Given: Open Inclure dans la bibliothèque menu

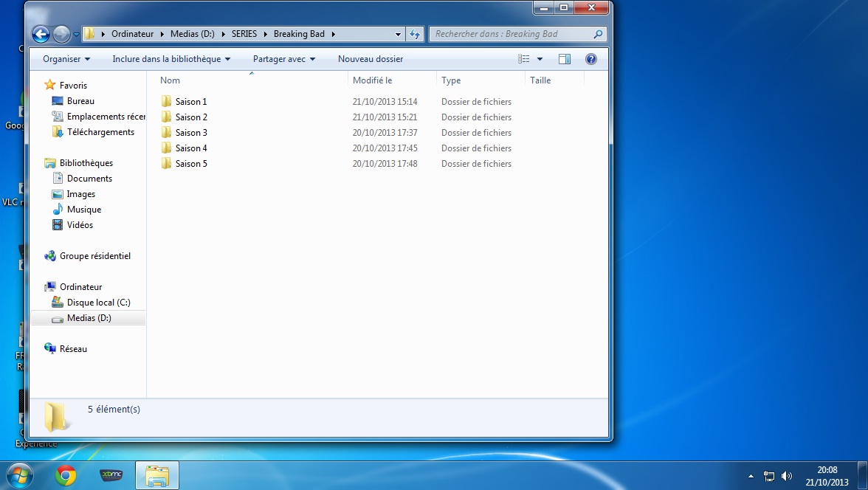Looking at the screenshot, I should pos(171,59).
